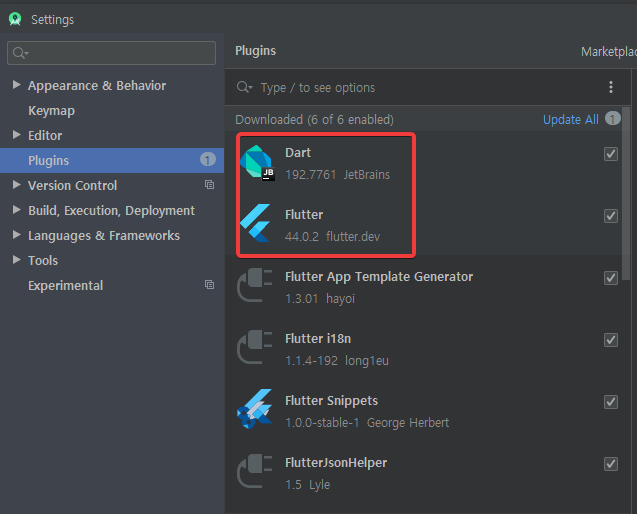Screen dimensions: 637x514
Task: Disable the Dart plugin checkbox
Action: pyautogui.click(x=611, y=154)
